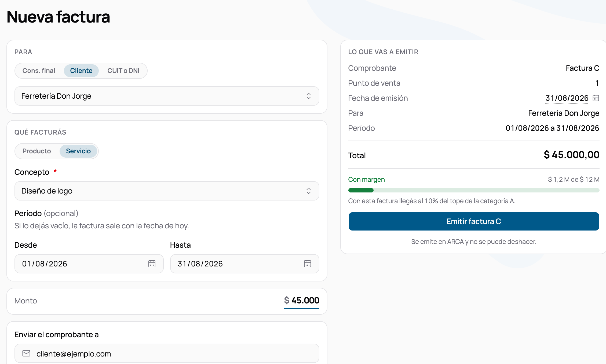The width and height of the screenshot is (606, 364).
Task: Click 'Ferretería Don Jorge' in summary panel
Action: point(564,113)
